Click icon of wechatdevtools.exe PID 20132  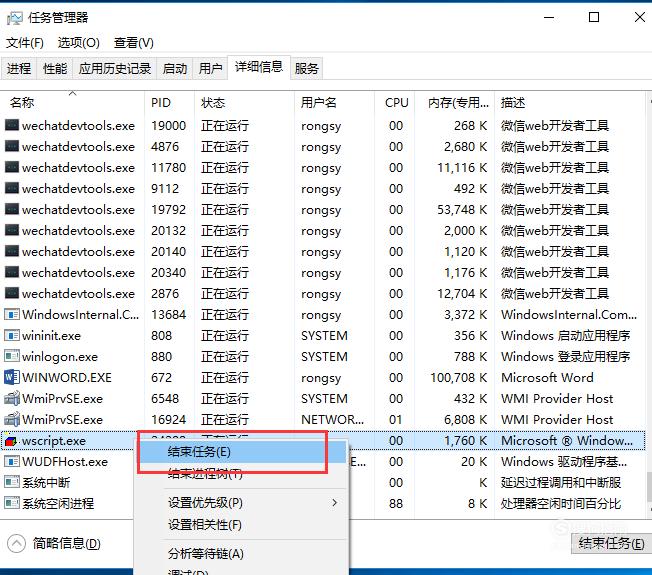point(12,230)
